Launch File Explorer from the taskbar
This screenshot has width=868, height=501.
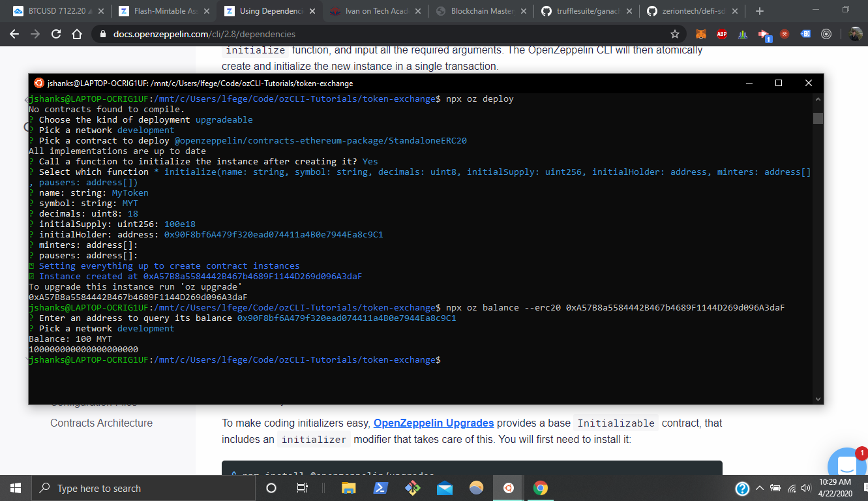coord(349,488)
